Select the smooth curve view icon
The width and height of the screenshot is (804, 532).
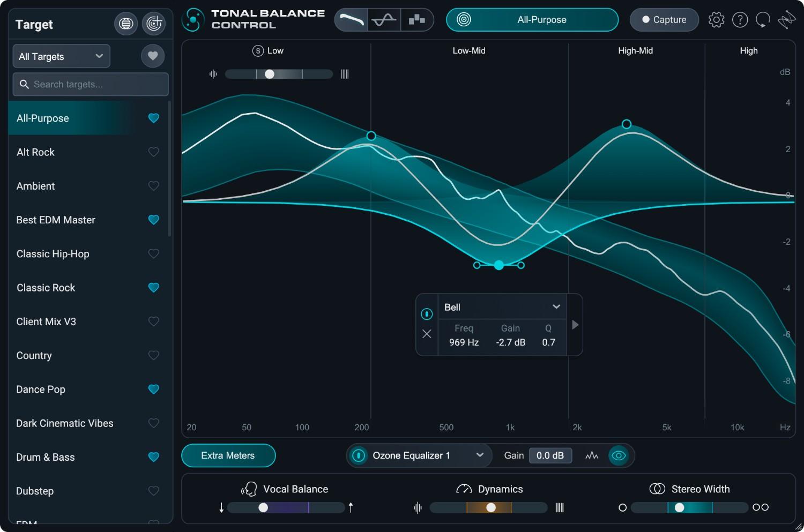pos(351,19)
